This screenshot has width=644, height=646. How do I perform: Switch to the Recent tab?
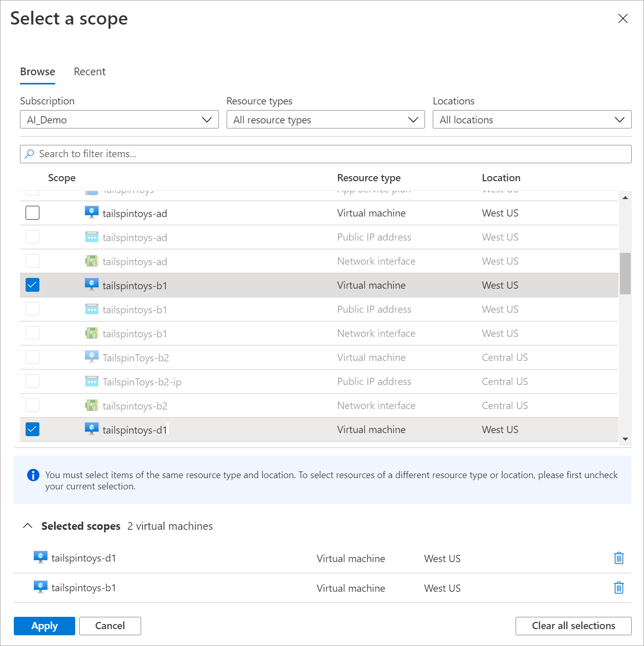pyautogui.click(x=90, y=72)
